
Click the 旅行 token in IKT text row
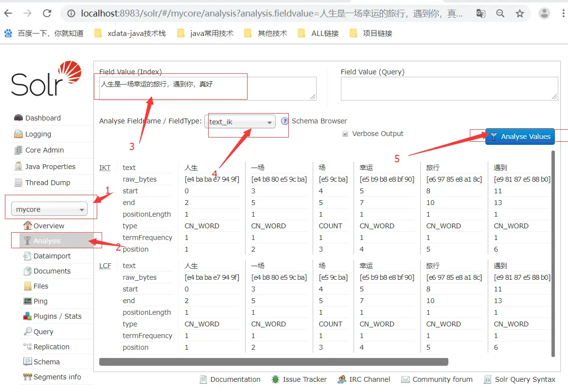[x=433, y=168]
